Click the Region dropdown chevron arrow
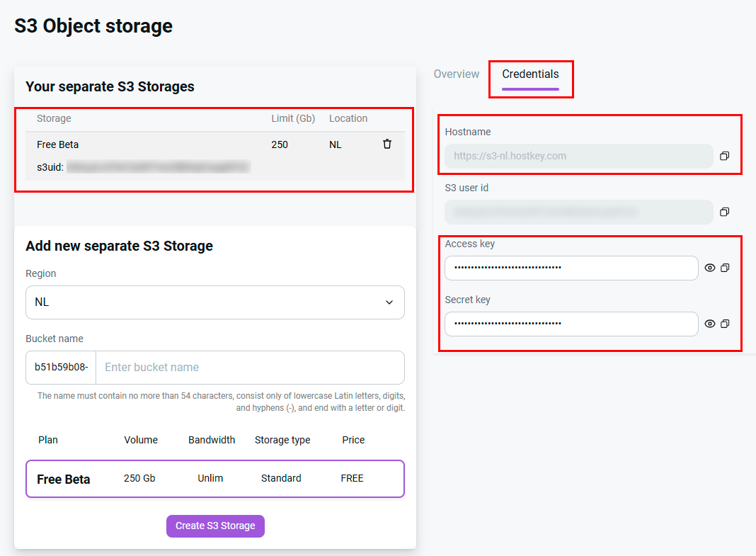The height and width of the screenshot is (556, 756). click(389, 302)
